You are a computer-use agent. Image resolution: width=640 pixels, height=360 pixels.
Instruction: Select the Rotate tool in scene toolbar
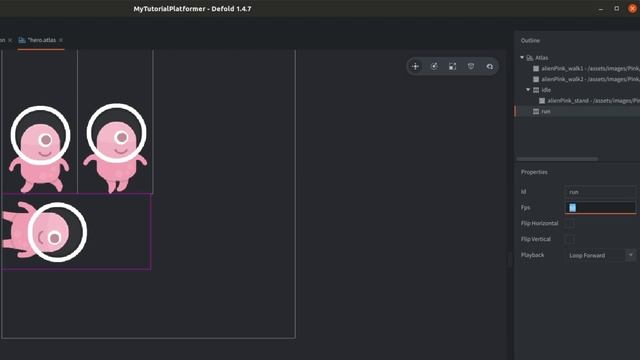pos(434,67)
